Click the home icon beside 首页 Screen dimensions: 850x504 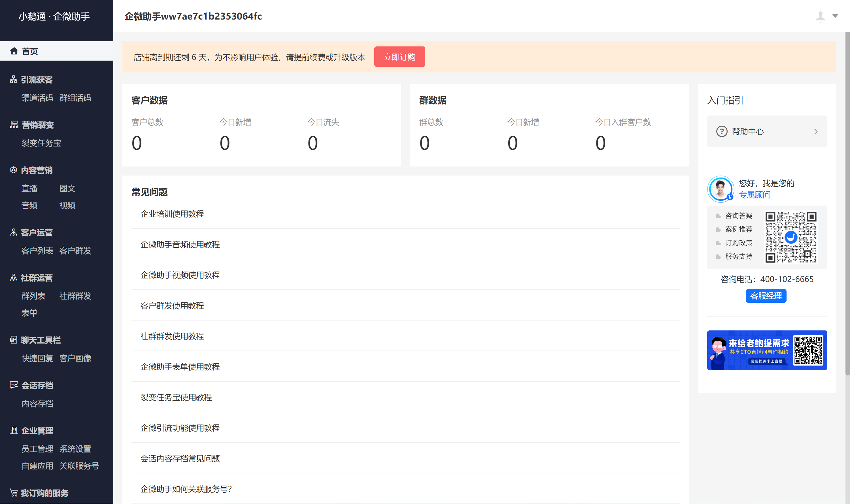tap(14, 51)
